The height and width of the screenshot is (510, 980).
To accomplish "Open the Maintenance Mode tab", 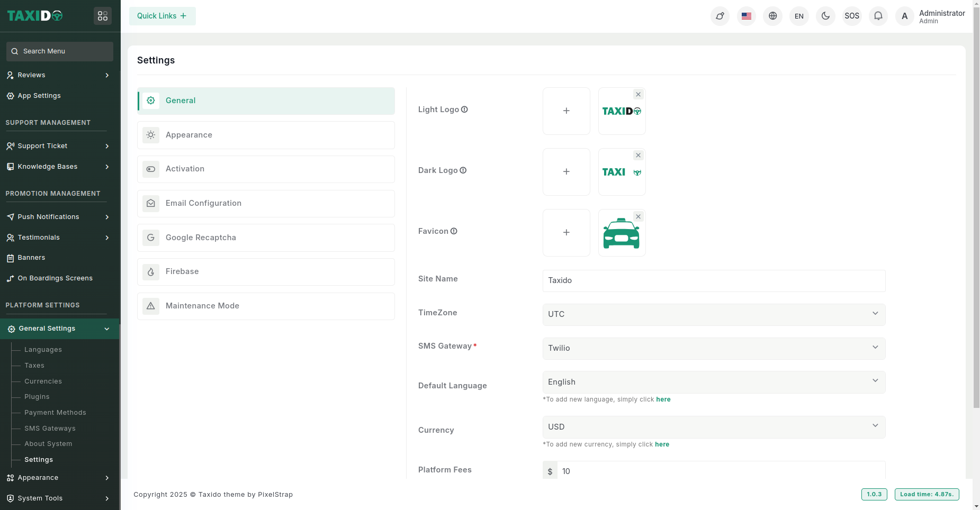I will pos(266,306).
